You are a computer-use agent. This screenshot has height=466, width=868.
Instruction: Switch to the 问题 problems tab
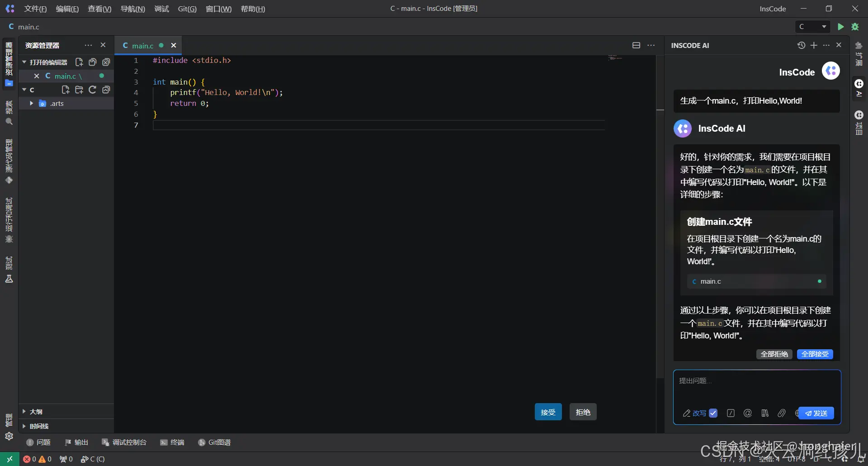38,442
